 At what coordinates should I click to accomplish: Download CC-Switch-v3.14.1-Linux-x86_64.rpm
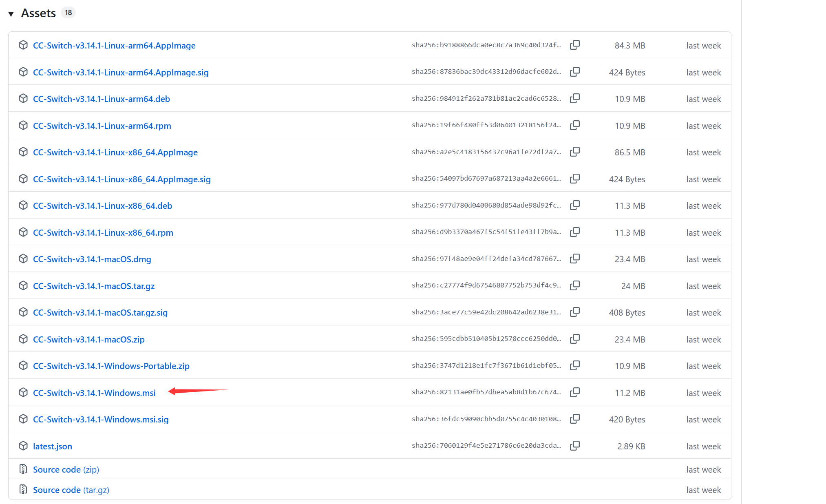coord(103,232)
